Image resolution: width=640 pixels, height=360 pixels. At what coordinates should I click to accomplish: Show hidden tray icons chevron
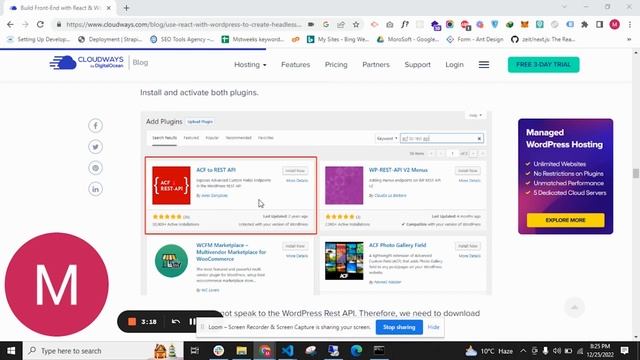(523, 351)
